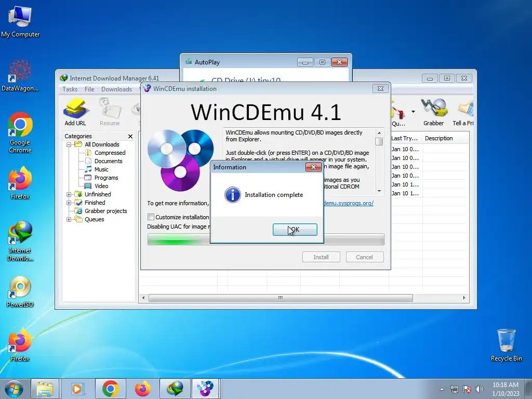Open the Action Center flag icon
Image resolution: width=532 pixels, height=399 pixels.
pyautogui.click(x=467, y=389)
